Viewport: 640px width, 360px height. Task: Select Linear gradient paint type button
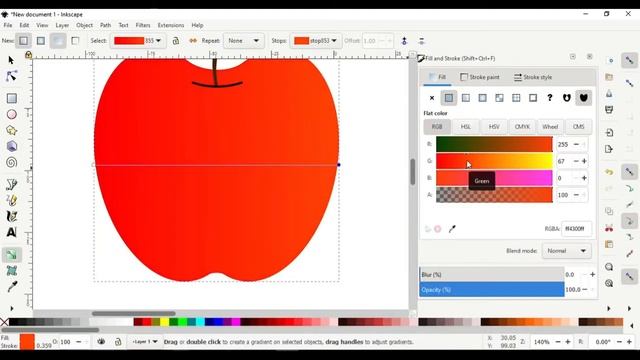[x=466, y=98]
